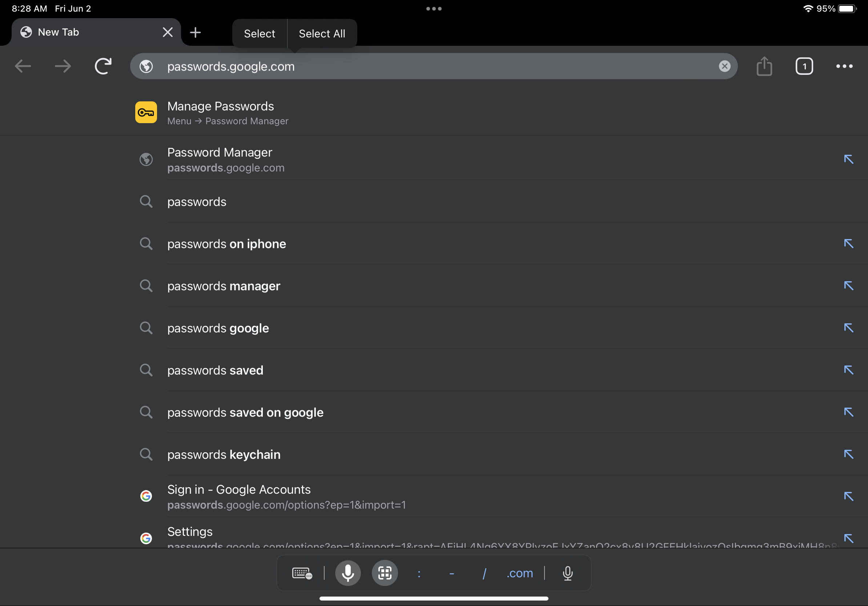Tap the yellow key Manage Passwords icon

click(x=146, y=112)
